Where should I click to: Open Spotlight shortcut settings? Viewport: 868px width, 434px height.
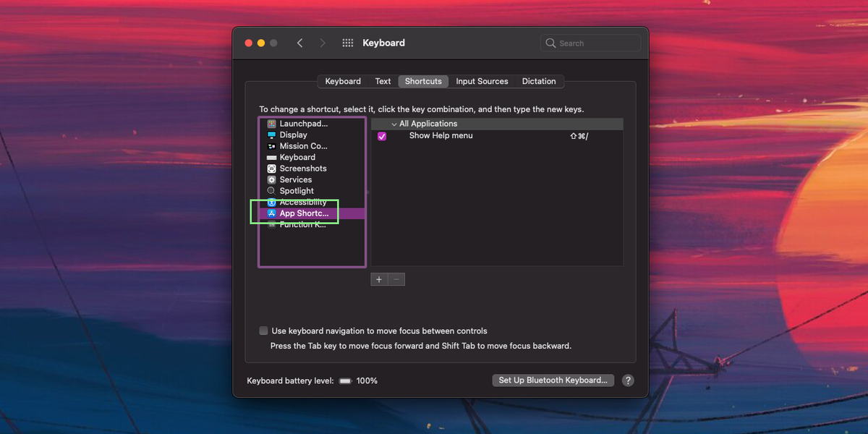pyautogui.click(x=296, y=190)
